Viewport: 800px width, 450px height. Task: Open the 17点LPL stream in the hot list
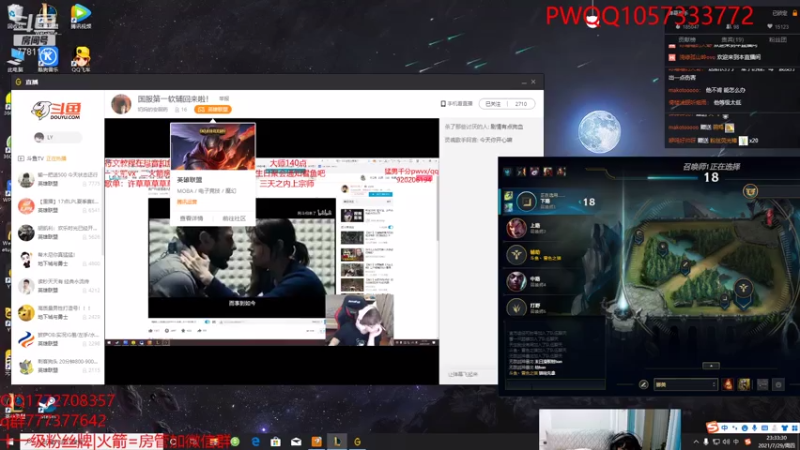pos(58,206)
